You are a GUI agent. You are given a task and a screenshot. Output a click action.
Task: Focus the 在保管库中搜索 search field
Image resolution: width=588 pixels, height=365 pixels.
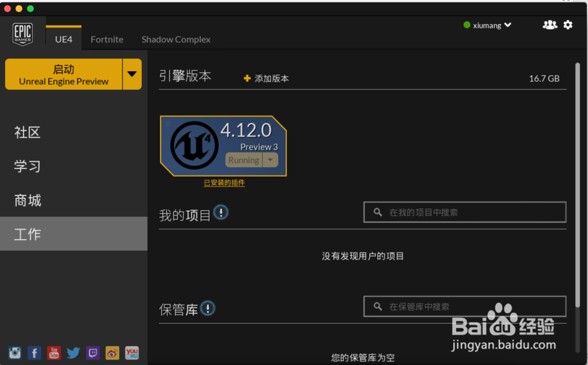click(x=465, y=306)
